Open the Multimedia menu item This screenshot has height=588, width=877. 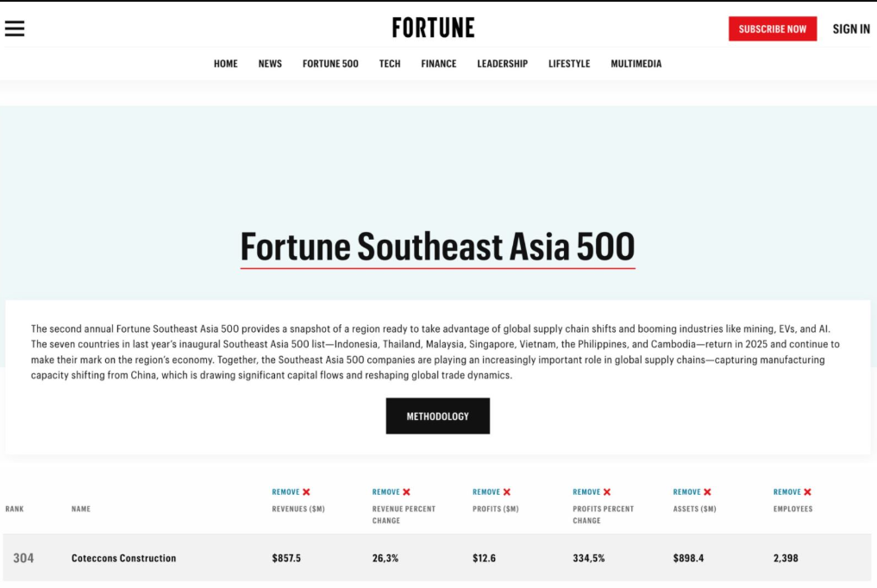pos(636,64)
